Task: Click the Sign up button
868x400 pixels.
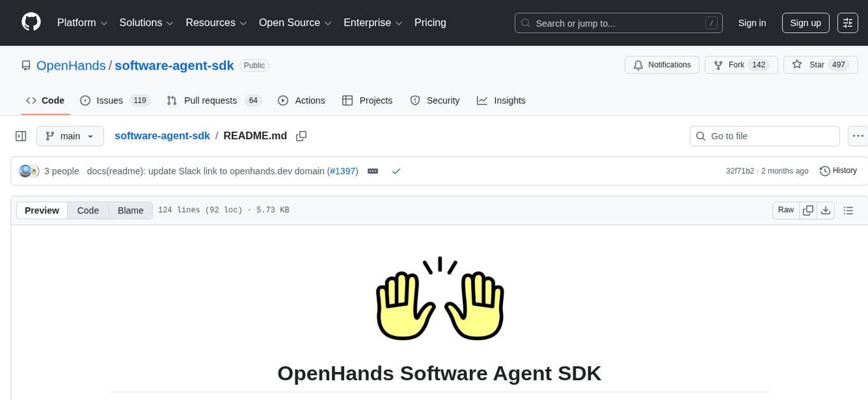Action: point(805,22)
